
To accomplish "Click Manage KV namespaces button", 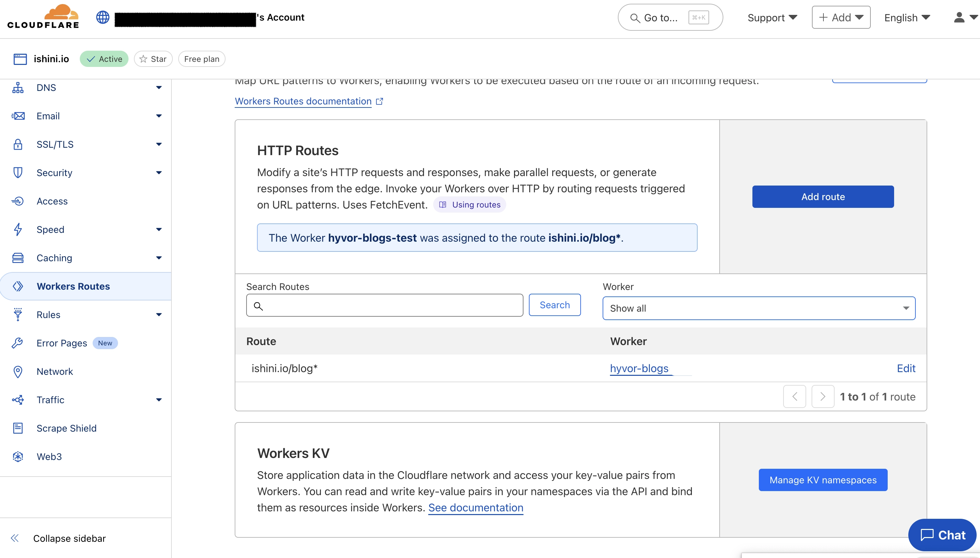I will pos(823,480).
